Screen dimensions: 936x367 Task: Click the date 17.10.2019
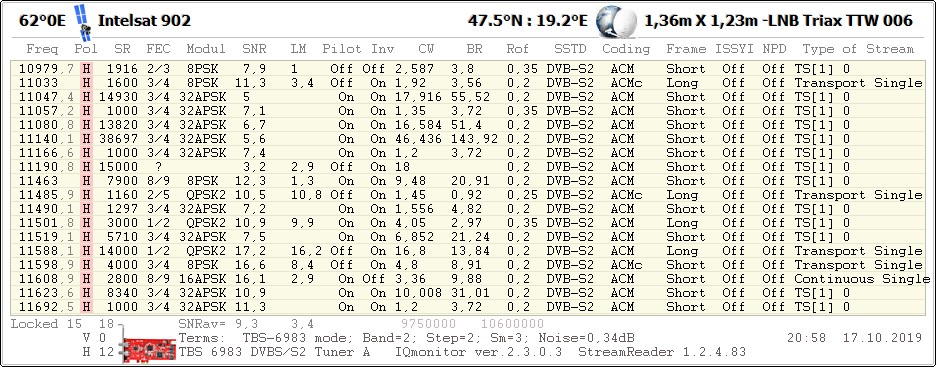pyautogui.click(x=882, y=338)
